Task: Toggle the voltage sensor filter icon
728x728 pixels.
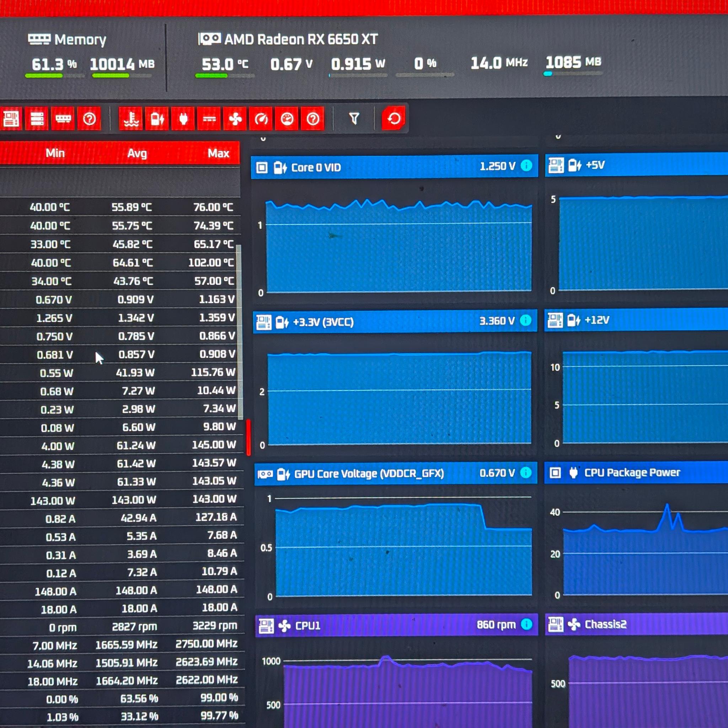Action: (x=157, y=119)
